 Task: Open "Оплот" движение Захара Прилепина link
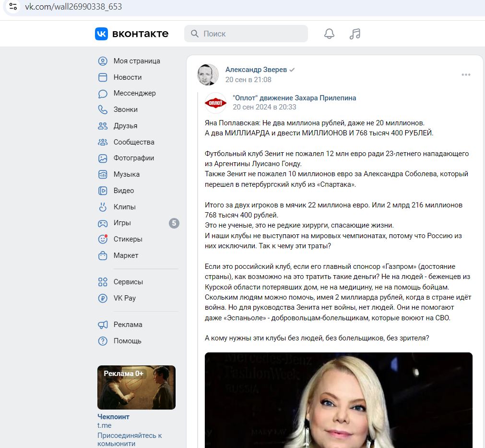pyautogui.click(x=295, y=98)
